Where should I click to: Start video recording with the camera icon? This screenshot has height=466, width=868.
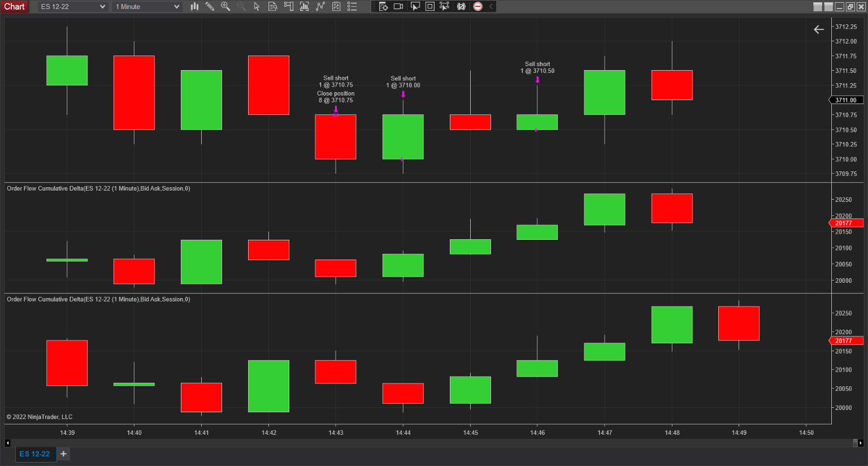pyautogui.click(x=398, y=6)
